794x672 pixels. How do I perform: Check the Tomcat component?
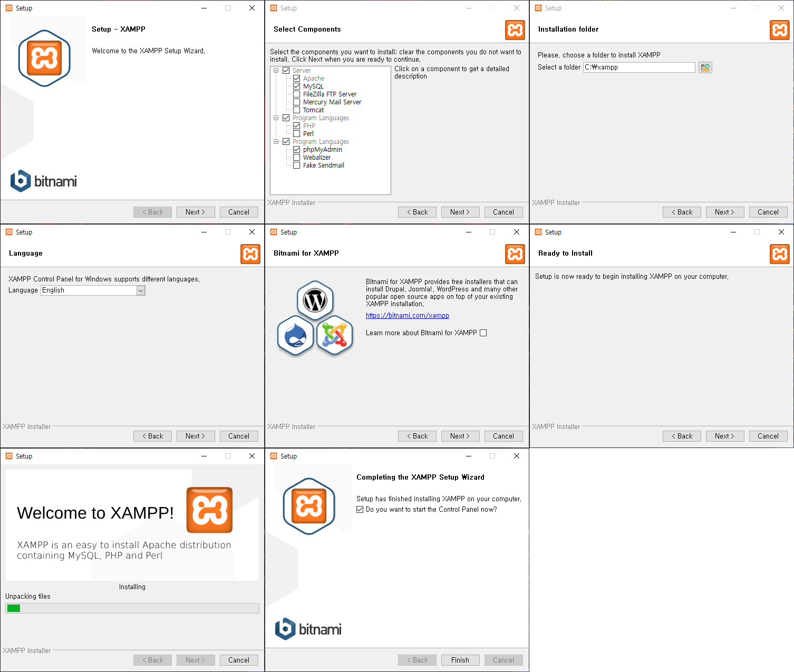pyautogui.click(x=297, y=110)
